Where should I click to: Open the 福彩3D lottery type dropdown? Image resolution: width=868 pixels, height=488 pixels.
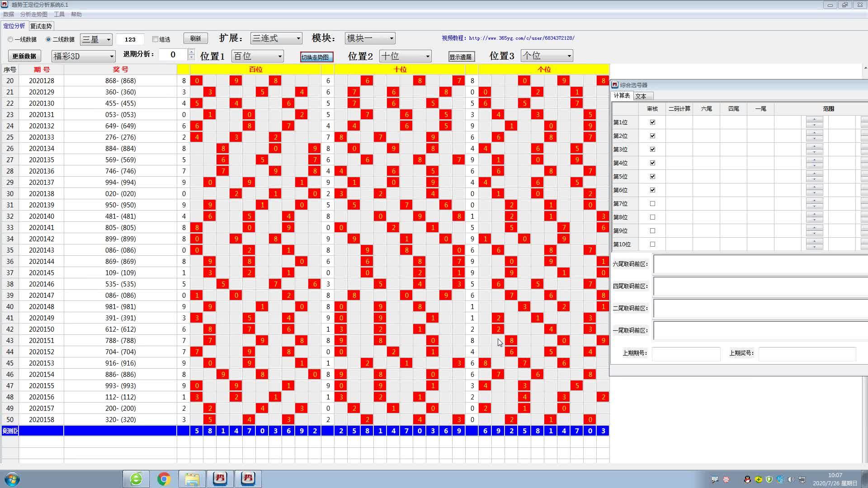click(84, 56)
